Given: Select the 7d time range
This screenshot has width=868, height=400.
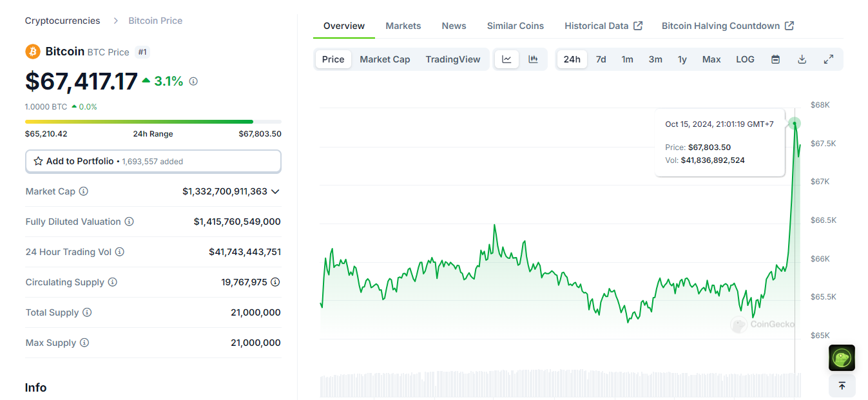Looking at the screenshot, I should point(601,59).
